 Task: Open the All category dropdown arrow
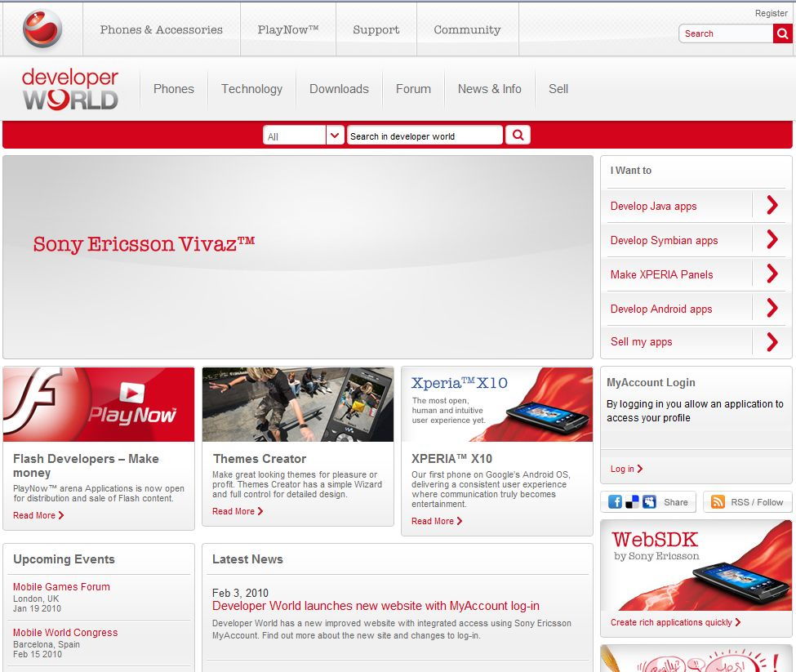pos(335,136)
